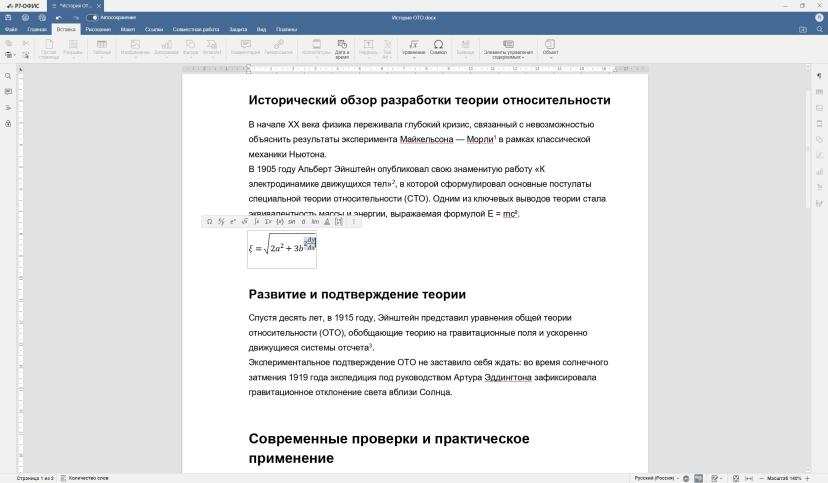Image resolution: width=828 pixels, height=483 pixels.
Task: Open the Буквица dropdown
Action: [x=465, y=49]
